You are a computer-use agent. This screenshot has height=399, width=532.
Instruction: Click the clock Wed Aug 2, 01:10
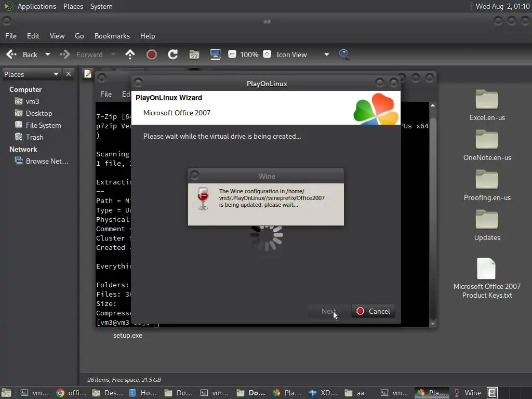tap(502, 6)
